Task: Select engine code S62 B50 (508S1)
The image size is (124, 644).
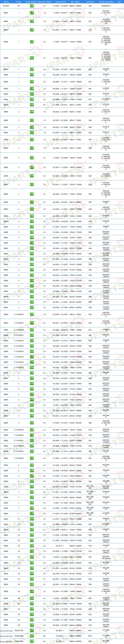Action: (106, 625)
